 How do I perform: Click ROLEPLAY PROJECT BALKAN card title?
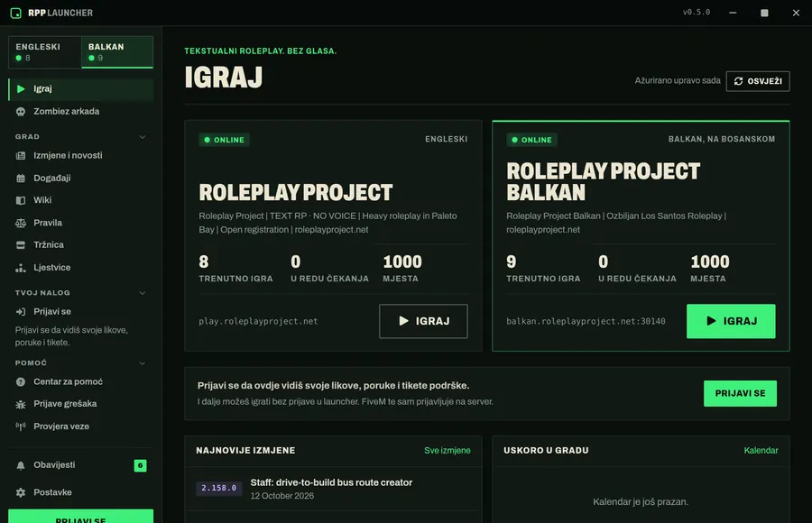click(x=604, y=182)
